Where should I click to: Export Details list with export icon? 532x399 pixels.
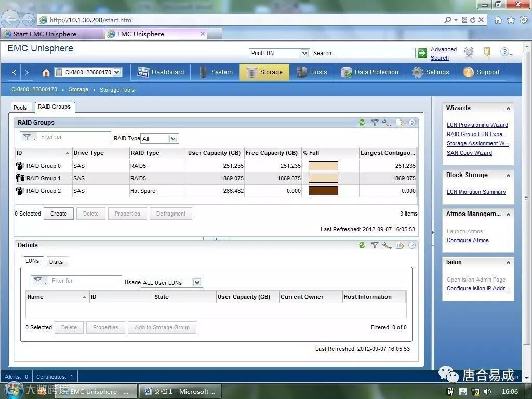pos(400,245)
